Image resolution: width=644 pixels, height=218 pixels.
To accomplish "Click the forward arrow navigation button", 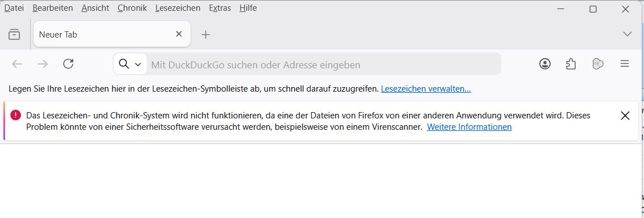I will [x=42, y=64].
